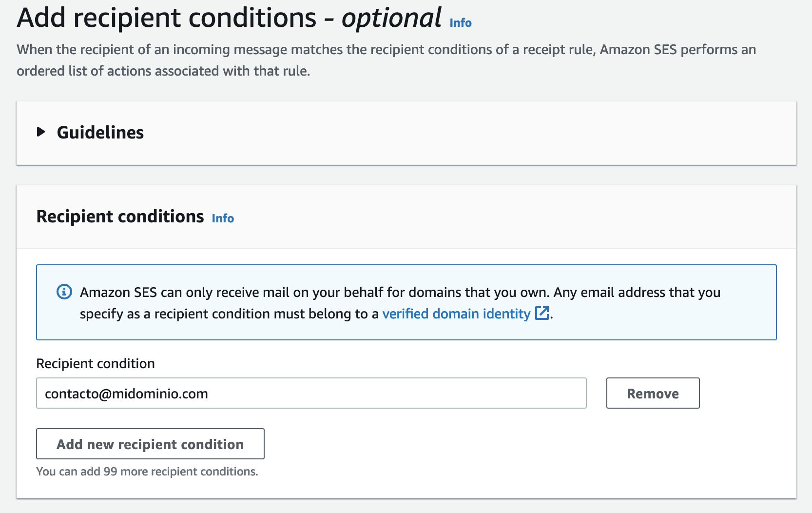Open Info link beside Recipient conditions heading
The width and height of the screenshot is (812, 513).
click(223, 218)
